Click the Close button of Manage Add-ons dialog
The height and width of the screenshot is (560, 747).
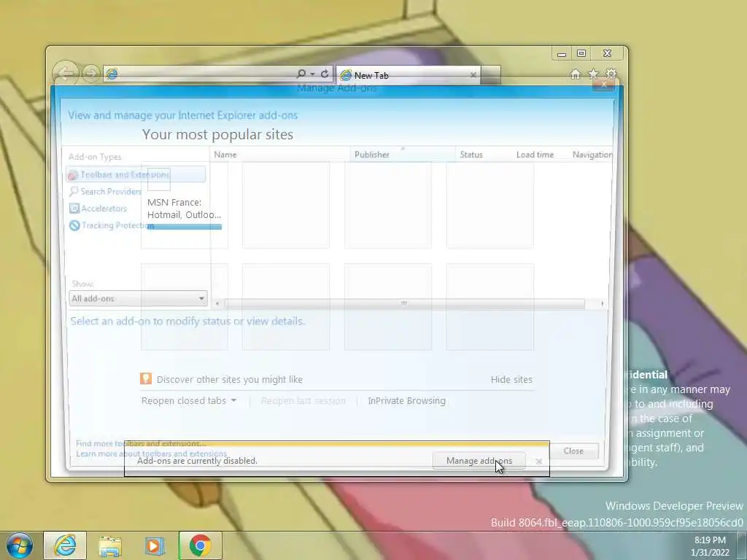pyautogui.click(x=573, y=451)
